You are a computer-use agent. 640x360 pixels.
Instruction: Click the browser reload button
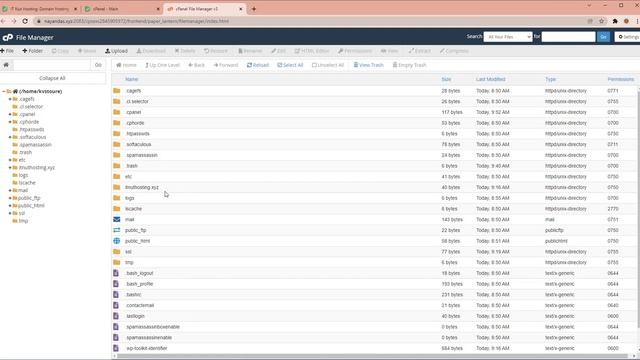coord(25,21)
